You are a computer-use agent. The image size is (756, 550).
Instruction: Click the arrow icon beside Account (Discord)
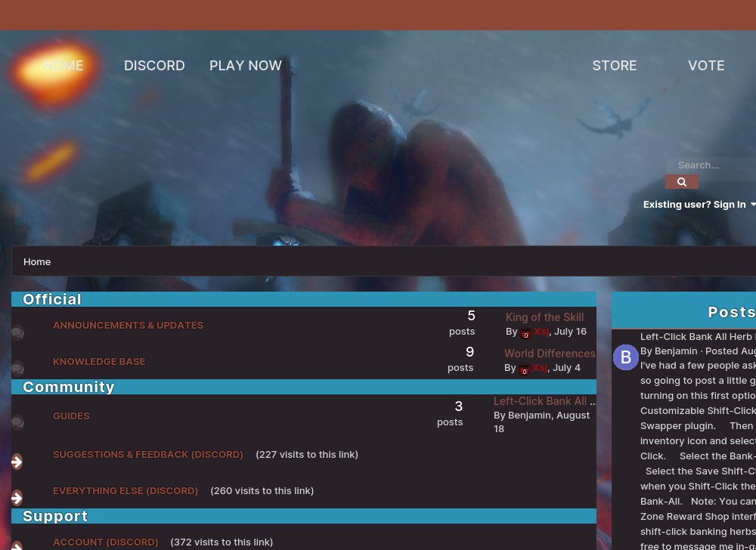click(17, 546)
